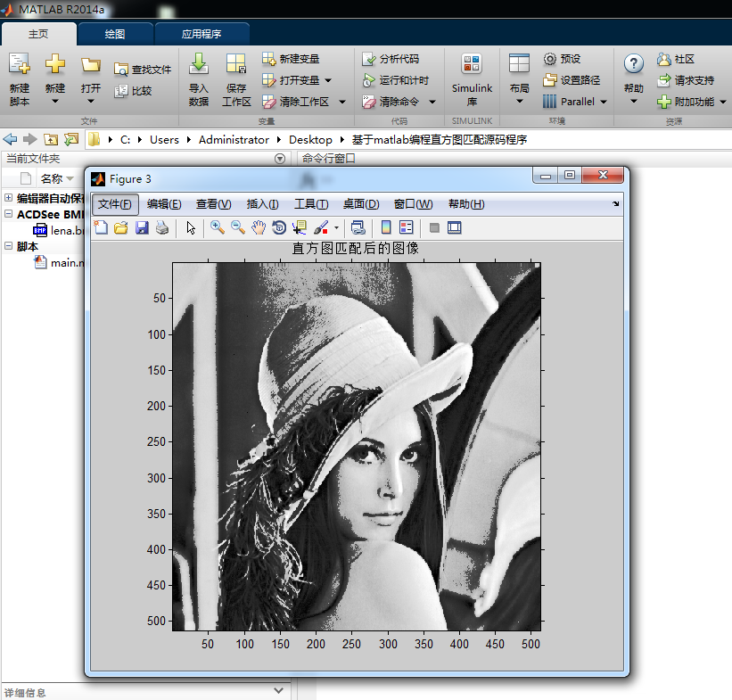Click the yellow plus New (新建) icon
The image size is (732, 700).
(x=55, y=63)
